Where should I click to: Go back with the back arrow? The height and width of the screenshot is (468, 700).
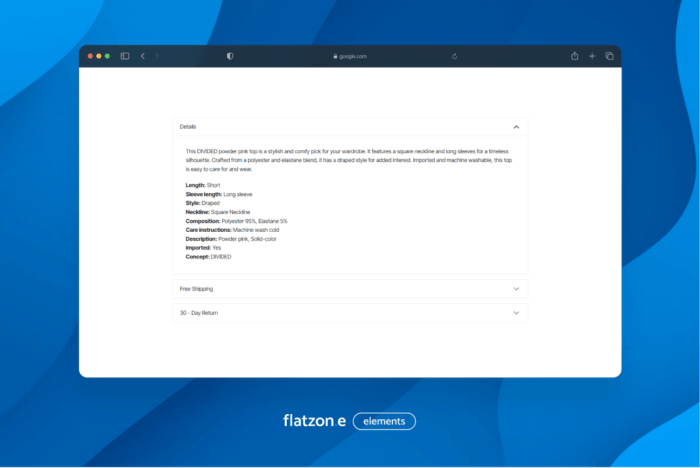click(143, 56)
